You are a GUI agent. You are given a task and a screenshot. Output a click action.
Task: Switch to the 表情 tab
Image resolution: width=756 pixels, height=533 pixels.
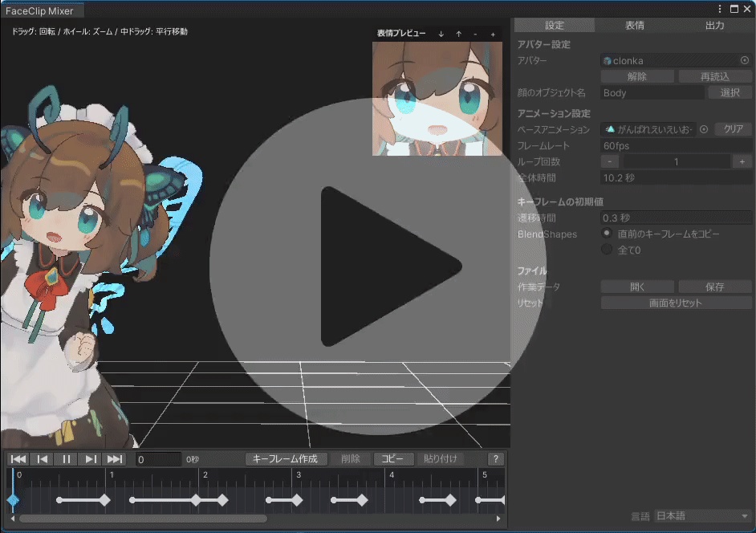[x=635, y=25]
